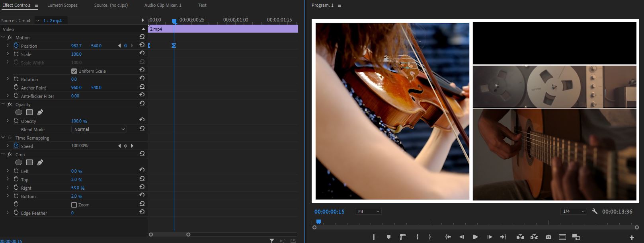
Task: Switch to Lumetri Scopes tab
Action: (x=62, y=5)
